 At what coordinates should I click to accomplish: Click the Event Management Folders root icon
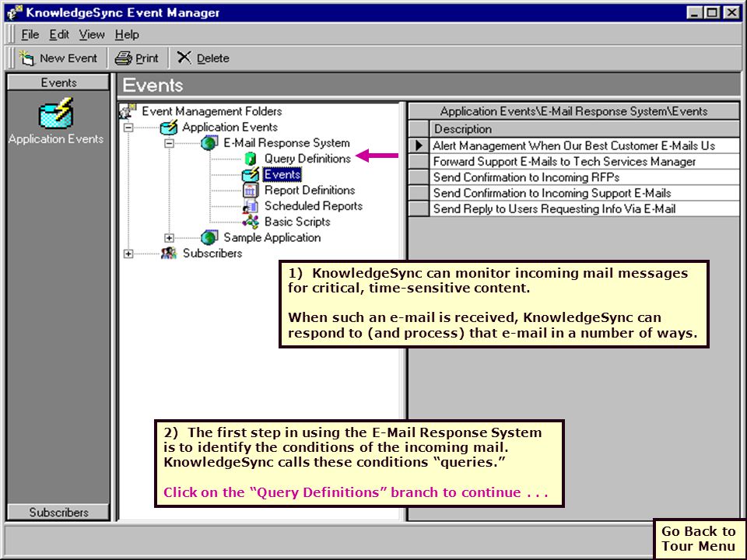(128, 111)
